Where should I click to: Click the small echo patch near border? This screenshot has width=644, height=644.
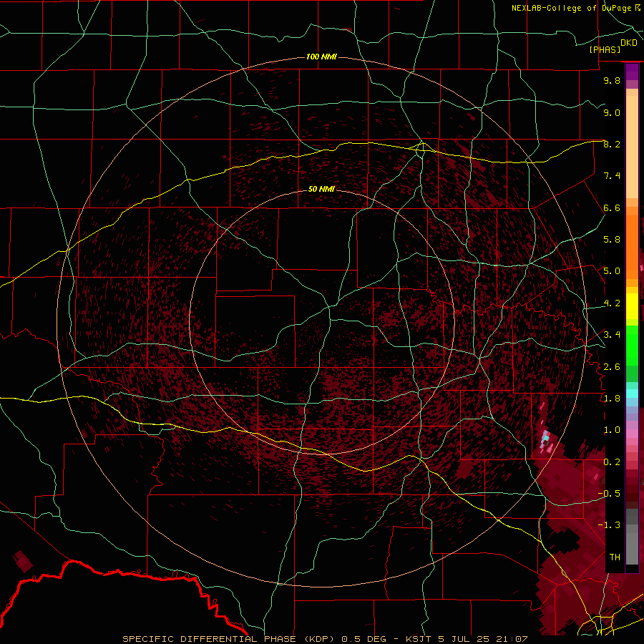pyautogui.click(x=22, y=562)
